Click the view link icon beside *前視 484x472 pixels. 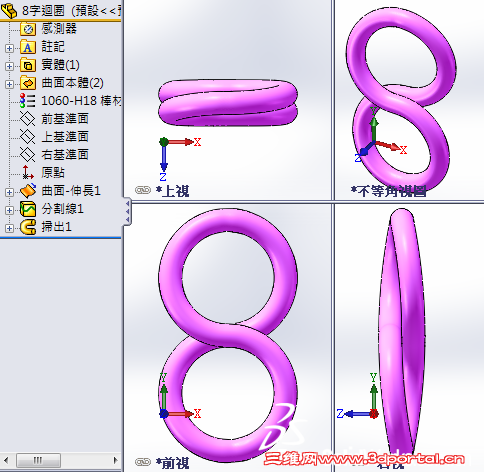143,462
